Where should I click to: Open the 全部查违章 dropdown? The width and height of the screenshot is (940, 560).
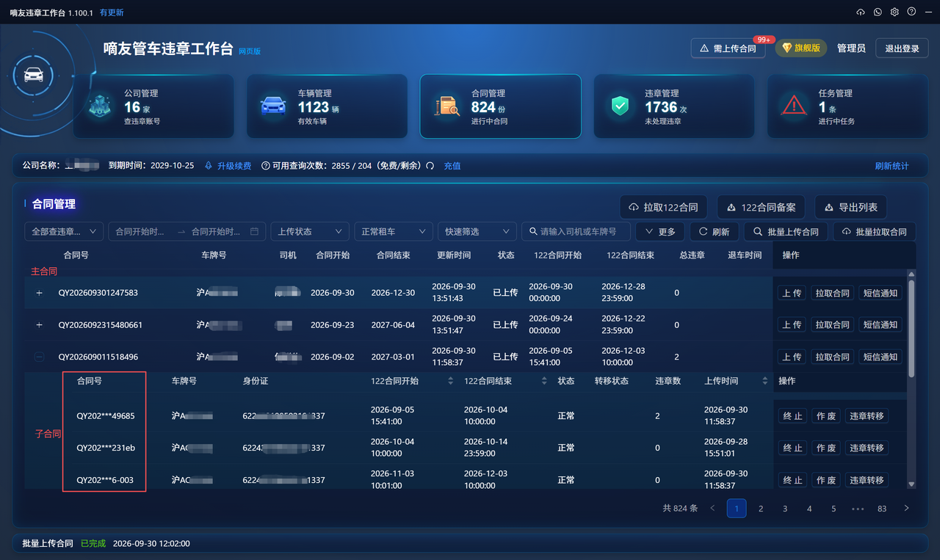[64, 231]
